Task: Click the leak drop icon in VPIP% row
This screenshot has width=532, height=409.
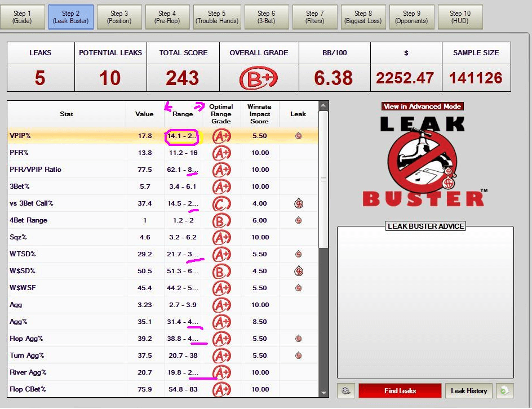Action: point(298,136)
